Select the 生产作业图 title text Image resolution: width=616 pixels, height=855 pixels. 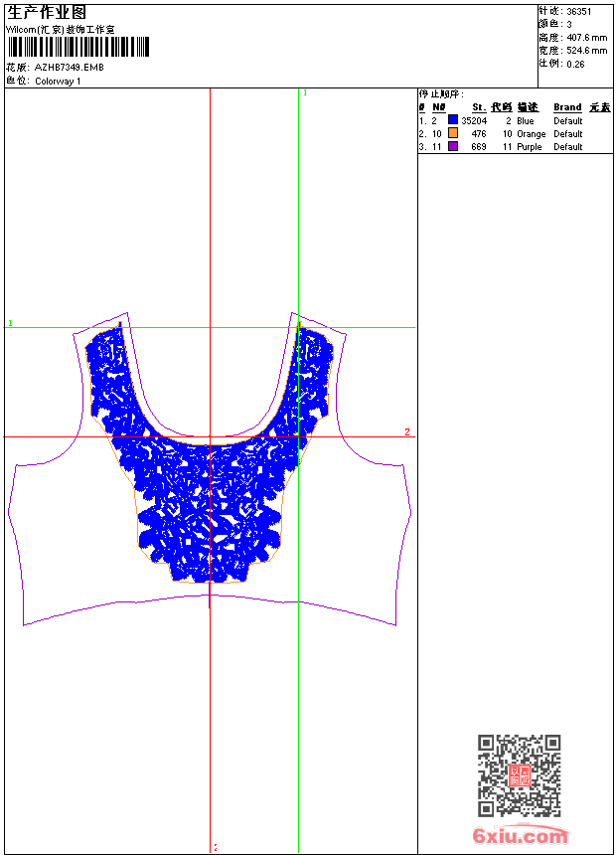point(46,13)
